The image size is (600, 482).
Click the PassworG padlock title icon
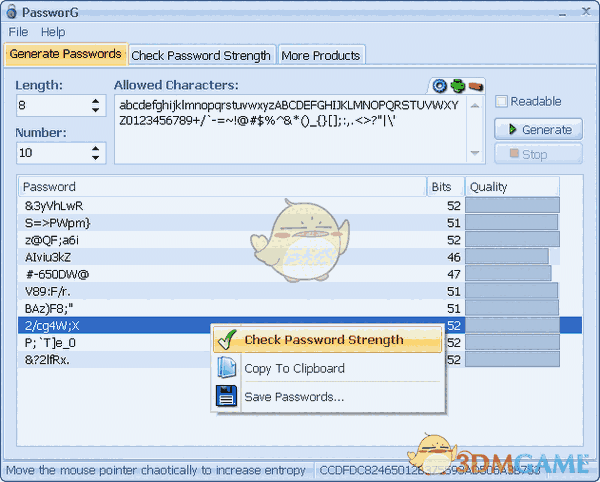(11, 11)
